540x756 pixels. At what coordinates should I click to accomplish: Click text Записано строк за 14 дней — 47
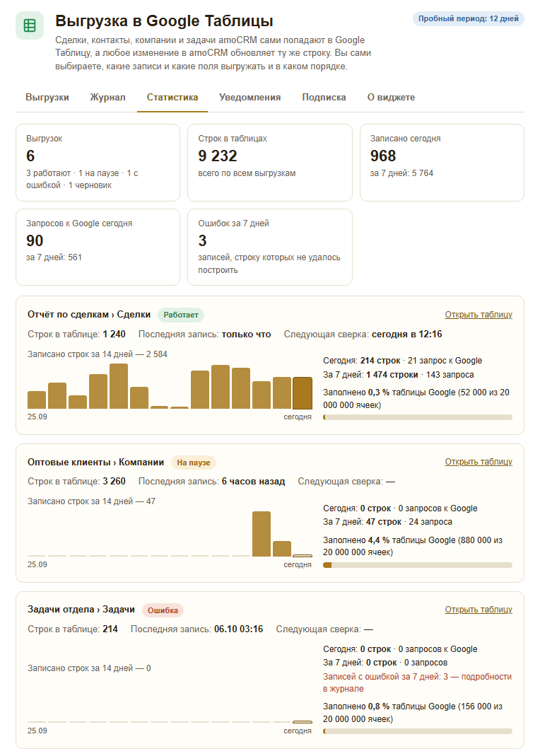[91, 501]
